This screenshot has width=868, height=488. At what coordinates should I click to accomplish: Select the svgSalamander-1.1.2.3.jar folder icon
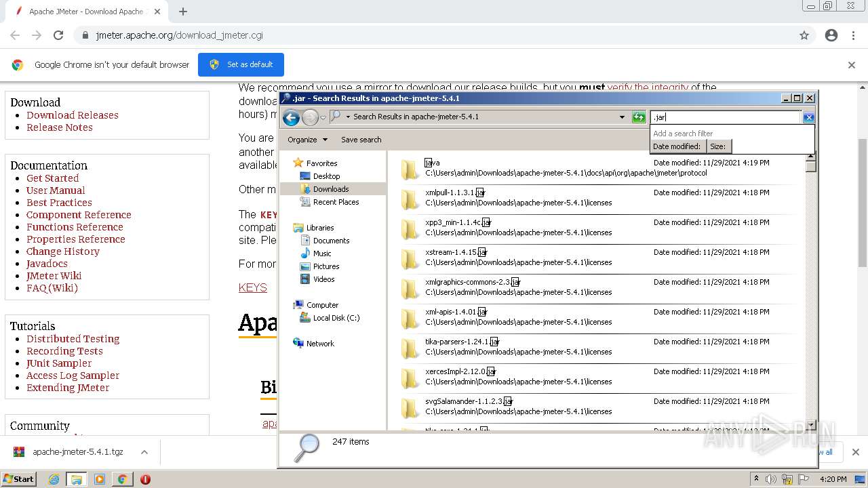point(410,408)
